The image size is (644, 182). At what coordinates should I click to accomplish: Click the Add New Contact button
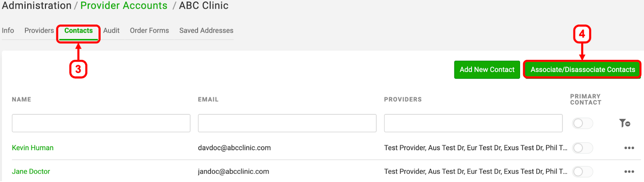point(487,70)
